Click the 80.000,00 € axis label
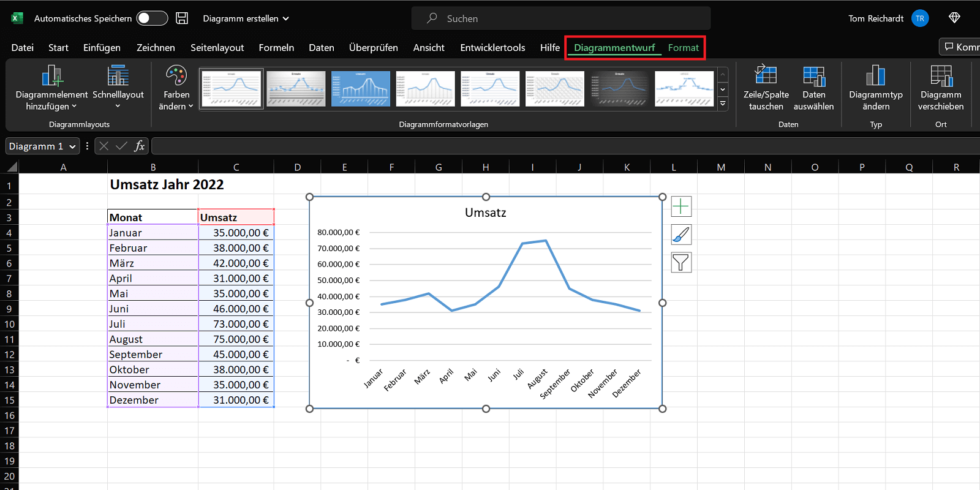This screenshot has width=980, height=490. [339, 232]
